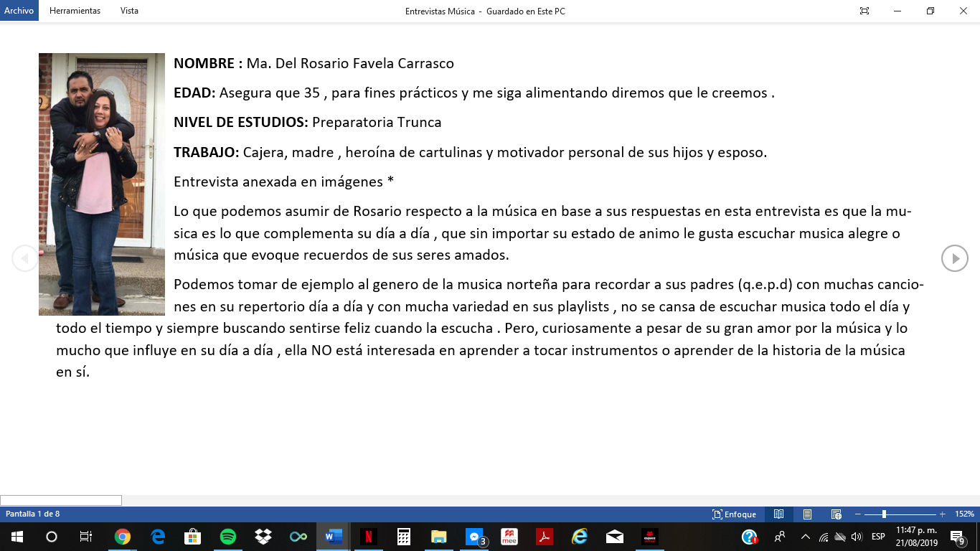Enable Enfoque focus mode
Image resolution: width=980 pixels, height=551 pixels.
[x=734, y=514]
